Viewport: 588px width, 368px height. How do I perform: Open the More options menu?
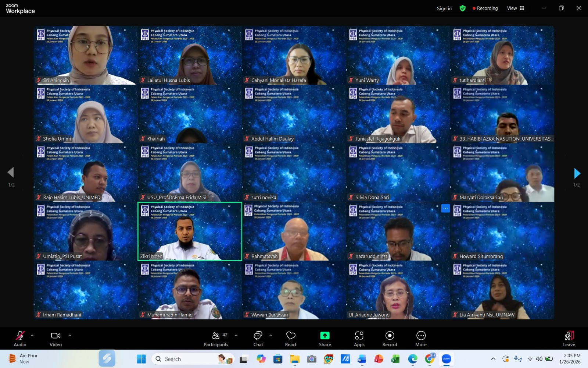[421, 338]
